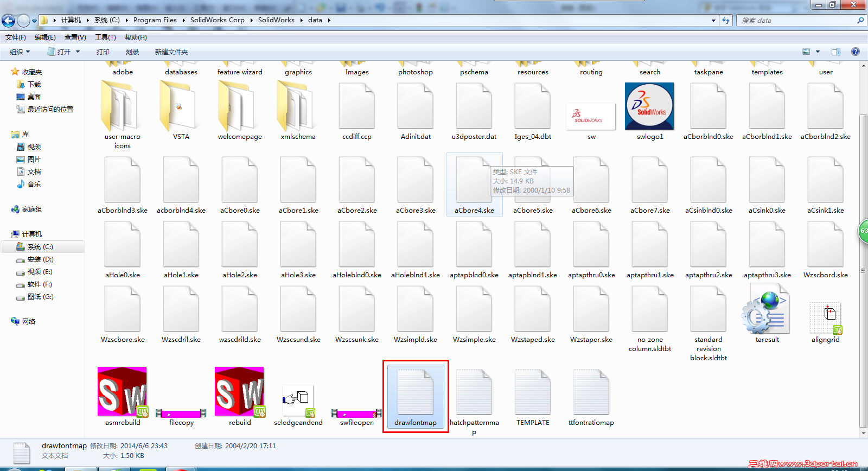Click the Forward navigation arrow
868x471 pixels.
coord(23,21)
